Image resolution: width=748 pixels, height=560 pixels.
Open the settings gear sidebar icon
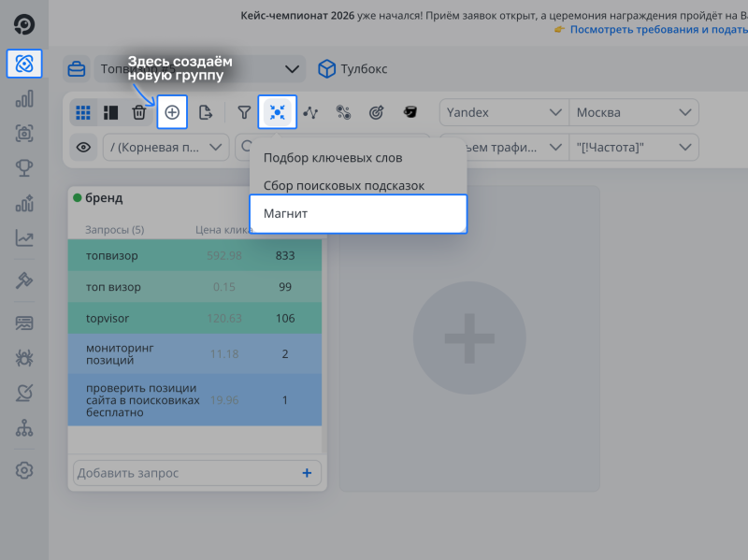pyautogui.click(x=24, y=470)
